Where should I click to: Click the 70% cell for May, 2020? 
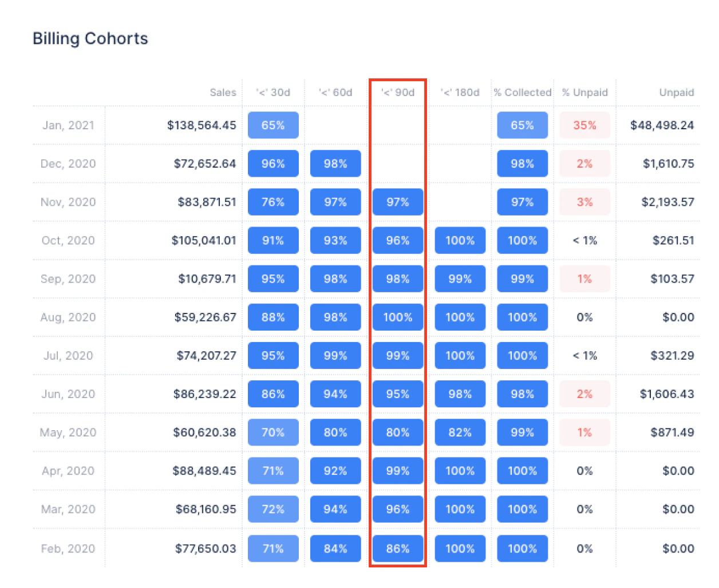pyautogui.click(x=273, y=432)
